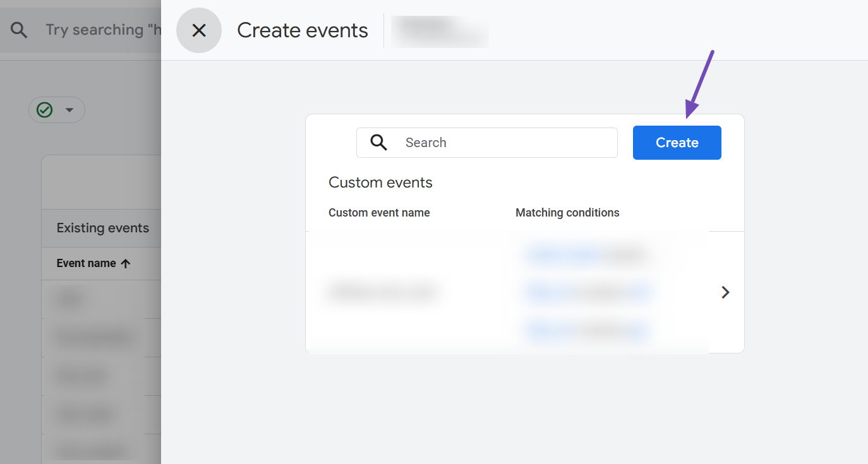Viewport: 868px width, 464px height.
Task: Expand custom event row with right chevron
Action: pyautogui.click(x=725, y=292)
